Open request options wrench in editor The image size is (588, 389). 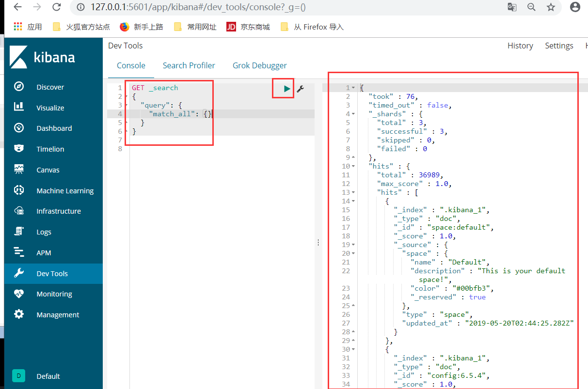click(300, 89)
